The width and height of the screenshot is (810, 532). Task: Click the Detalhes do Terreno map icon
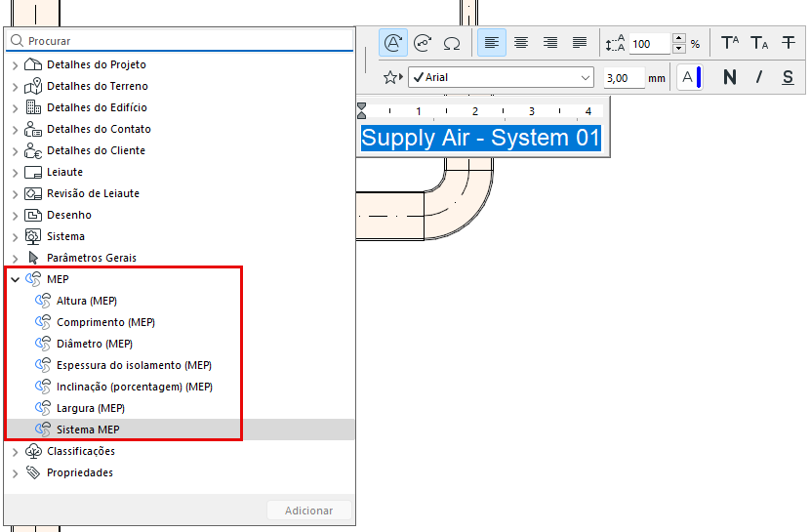(33, 86)
